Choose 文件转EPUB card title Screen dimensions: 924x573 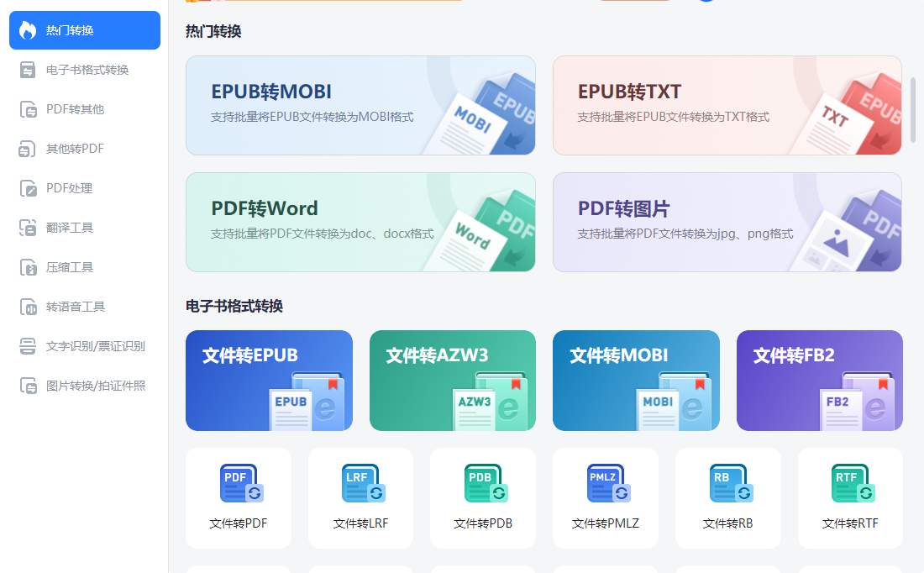point(249,355)
